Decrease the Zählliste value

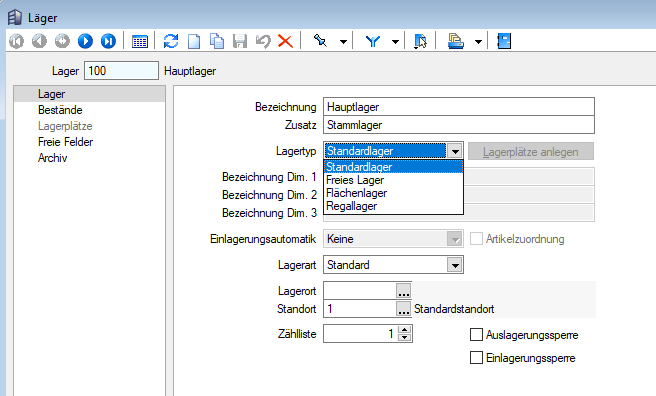point(405,337)
